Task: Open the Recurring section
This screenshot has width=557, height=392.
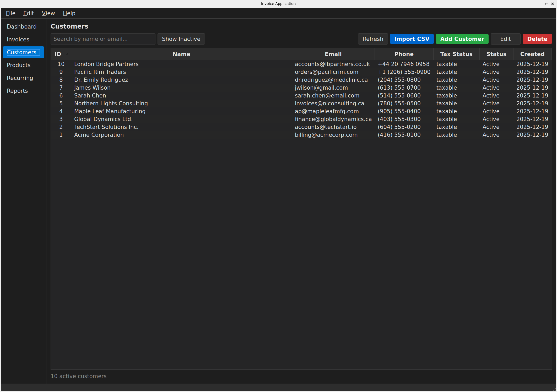Action: coord(20,78)
